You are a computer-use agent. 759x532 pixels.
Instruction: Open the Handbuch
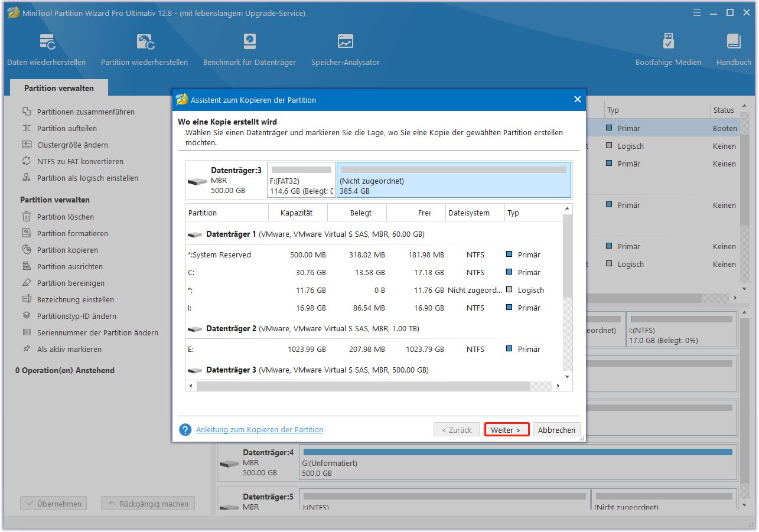[734, 50]
